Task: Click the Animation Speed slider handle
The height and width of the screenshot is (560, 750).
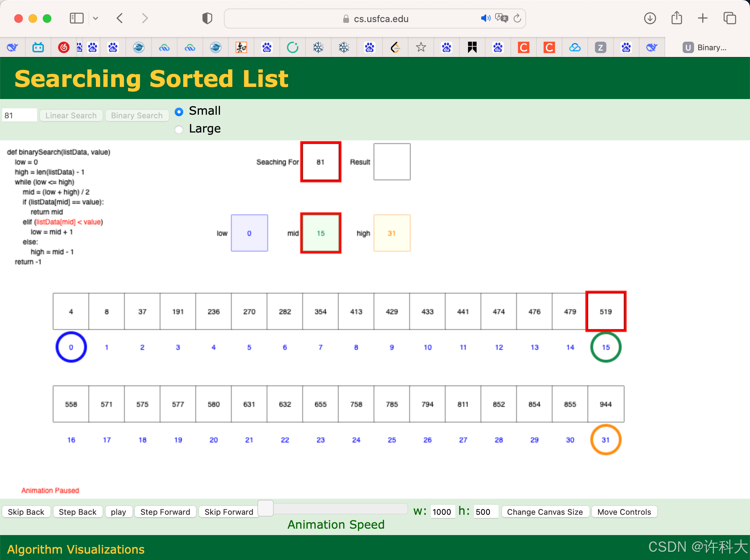Action: pyautogui.click(x=266, y=508)
